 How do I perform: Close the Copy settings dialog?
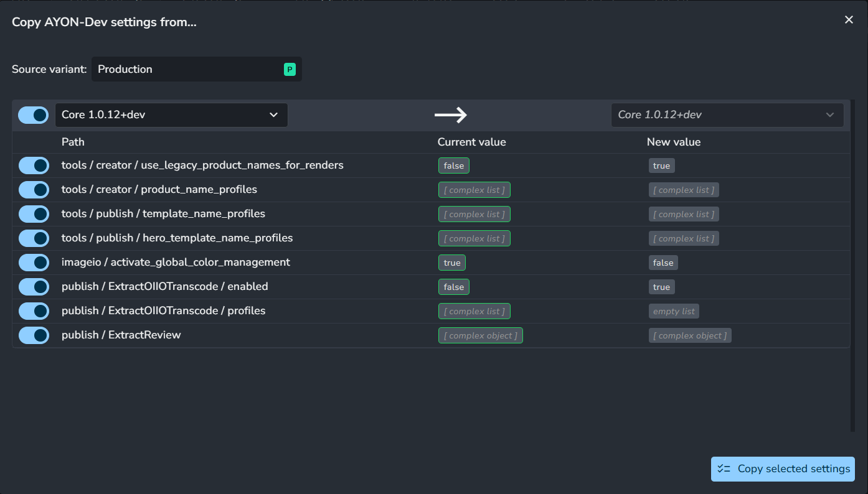849,20
